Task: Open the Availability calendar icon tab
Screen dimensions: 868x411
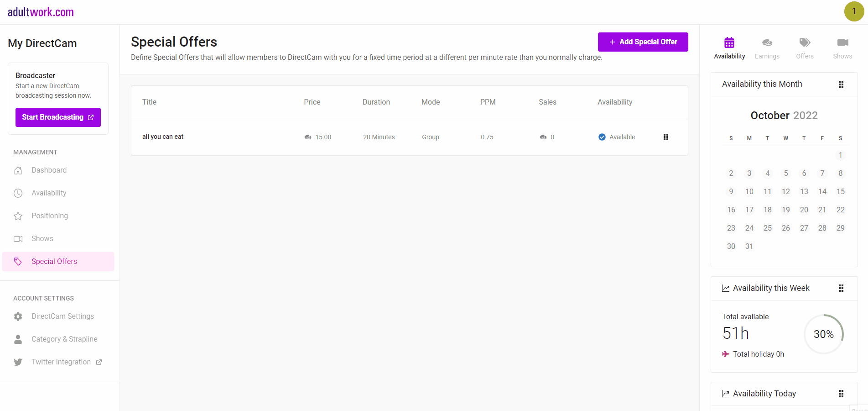Action: pyautogui.click(x=729, y=43)
